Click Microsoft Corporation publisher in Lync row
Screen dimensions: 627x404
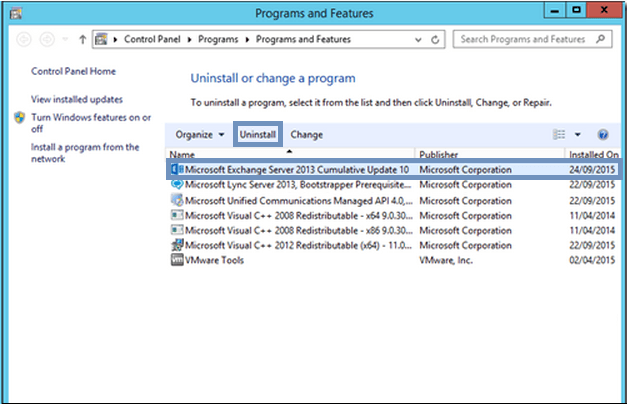465,185
